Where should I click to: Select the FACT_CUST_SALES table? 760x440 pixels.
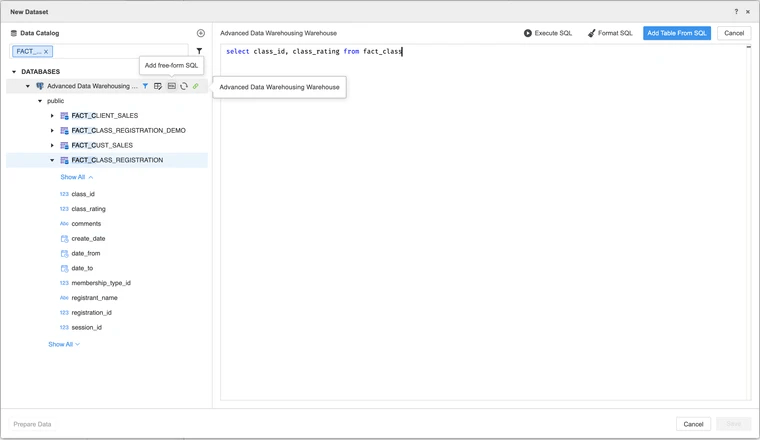(x=102, y=145)
